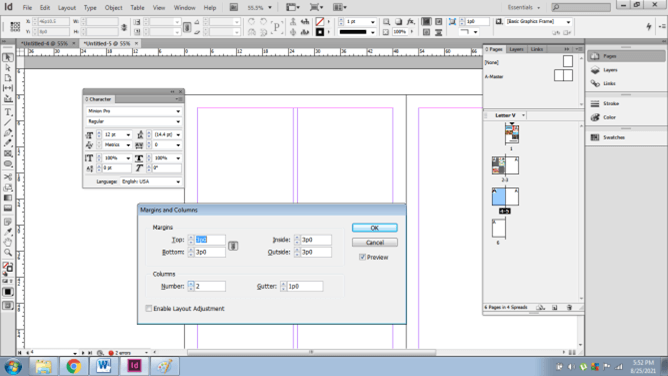Toggle the Preview checkbox in dialog
The width and height of the screenshot is (668, 376).
pyautogui.click(x=363, y=257)
